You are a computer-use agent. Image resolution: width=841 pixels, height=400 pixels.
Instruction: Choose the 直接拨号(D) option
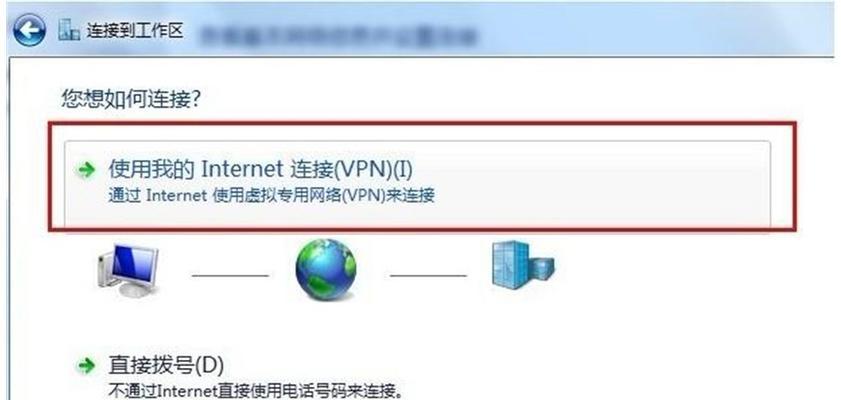coord(166,365)
